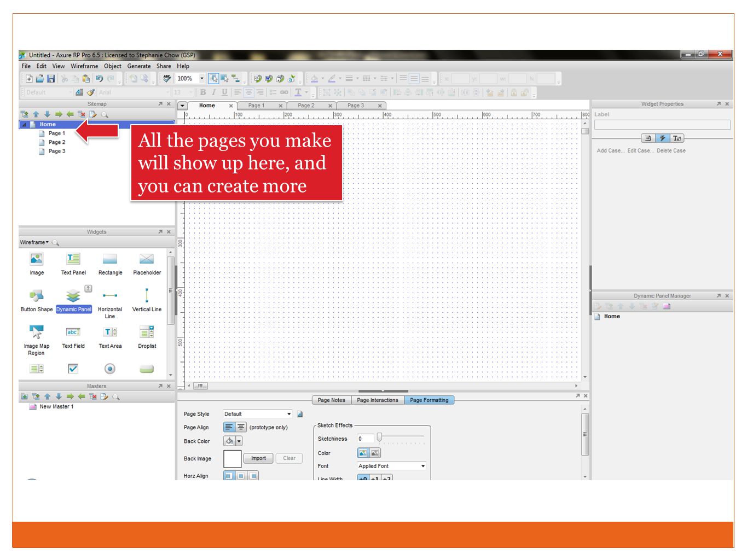Select the Placeholder widget
This screenshot has width=747, height=560.
[147, 264]
